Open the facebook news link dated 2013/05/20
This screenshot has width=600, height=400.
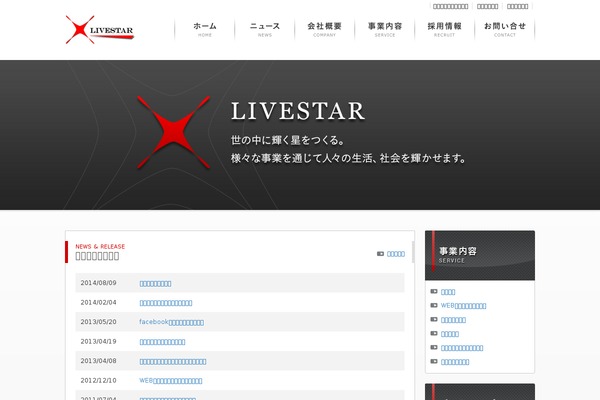pos(171,322)
